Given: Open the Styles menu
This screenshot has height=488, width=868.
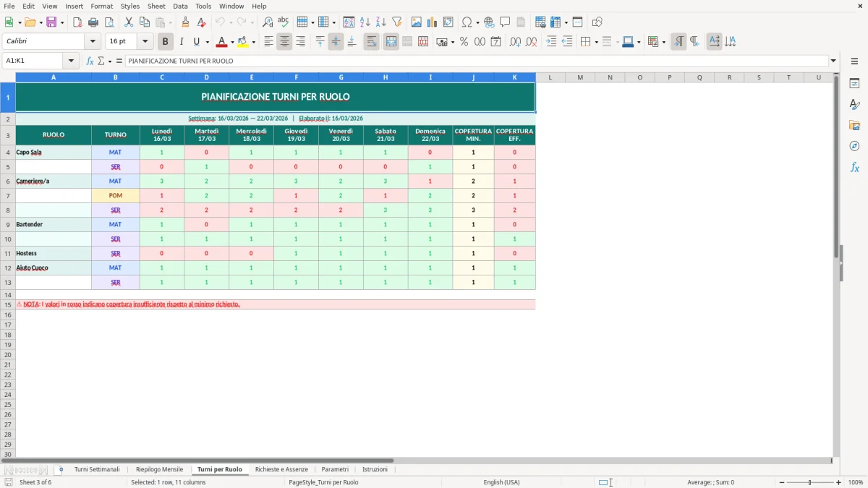Looking at the screenshot, I should click(130, 6).
